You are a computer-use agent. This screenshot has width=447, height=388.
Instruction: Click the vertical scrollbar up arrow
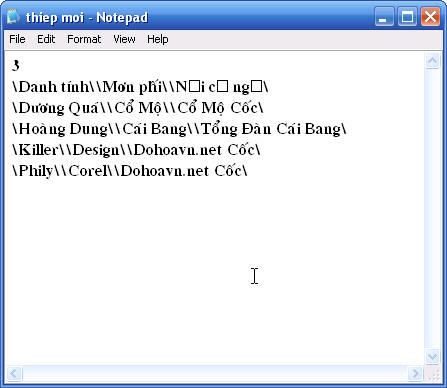(432, 61)
